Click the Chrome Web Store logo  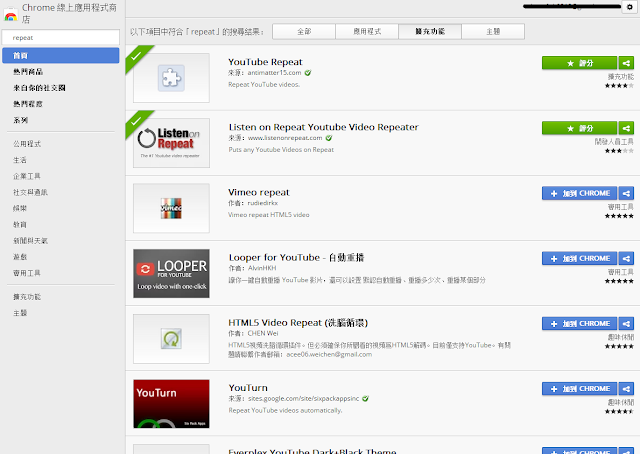(11, 16)
